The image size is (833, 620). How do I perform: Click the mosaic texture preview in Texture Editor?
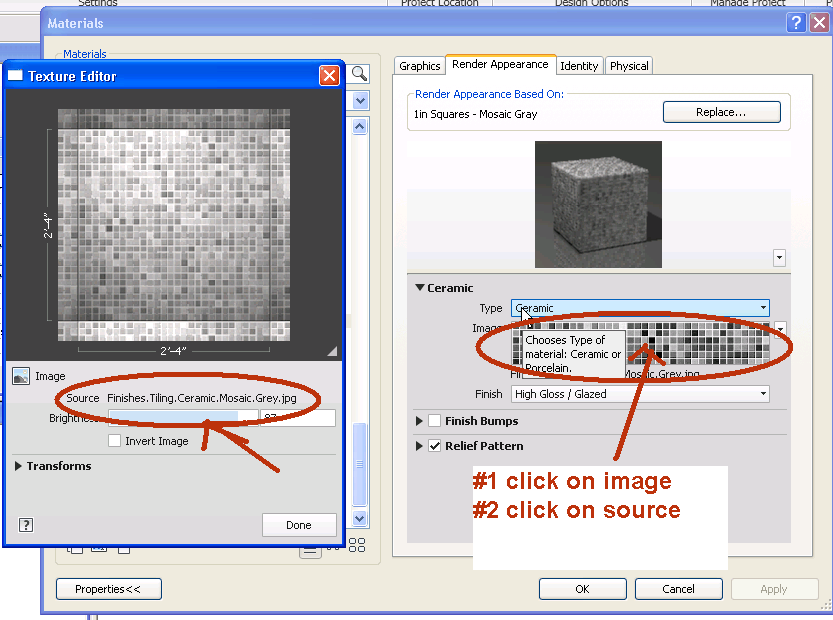(174, 225)
